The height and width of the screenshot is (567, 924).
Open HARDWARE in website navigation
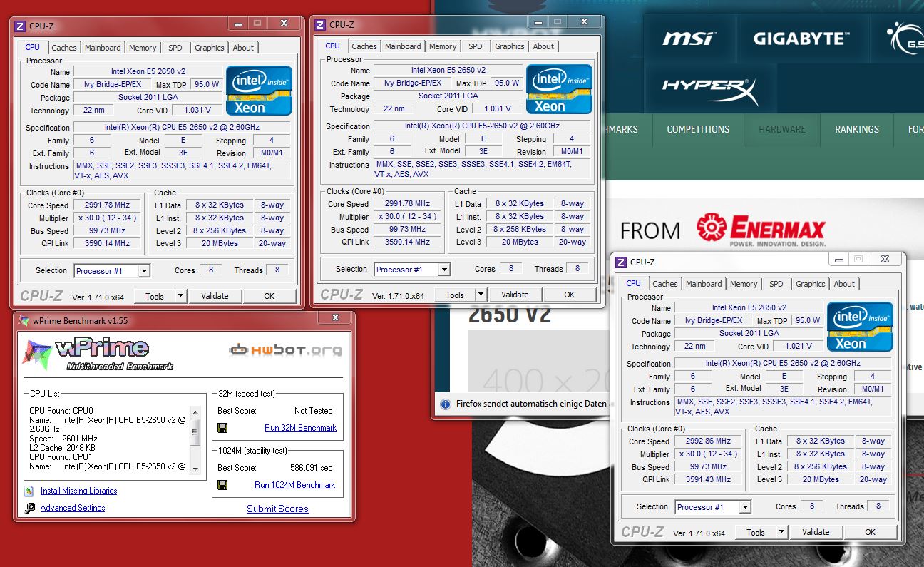coord(782,129)
